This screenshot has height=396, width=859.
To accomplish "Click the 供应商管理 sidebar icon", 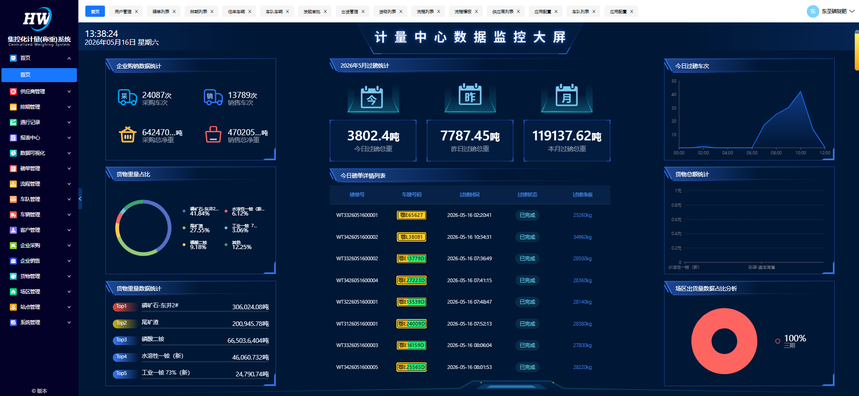I will click(x=13, y=91).
